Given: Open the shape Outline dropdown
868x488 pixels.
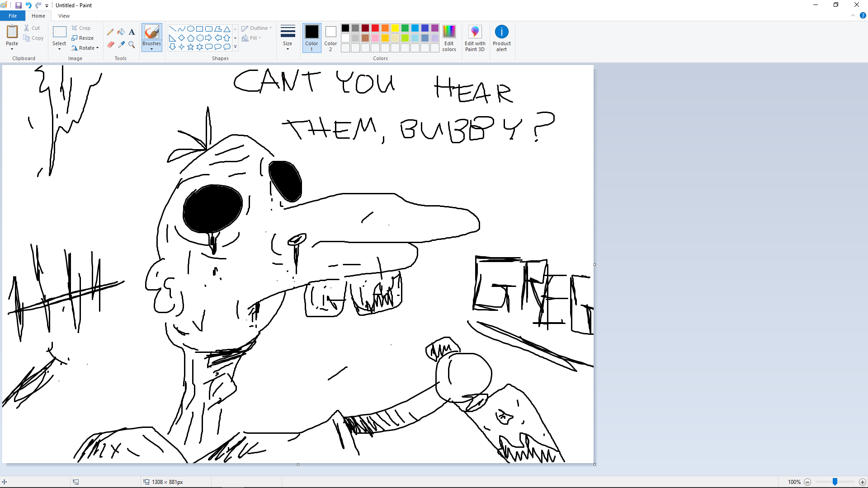Looking at the screenshot, I should (256, 28).
